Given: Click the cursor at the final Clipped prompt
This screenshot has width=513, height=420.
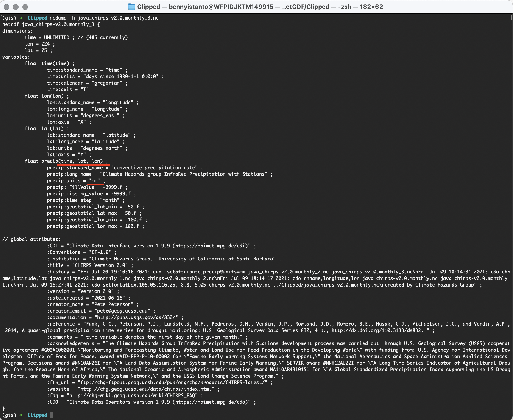Looking at the screenshot, I should tap(51, 415).
